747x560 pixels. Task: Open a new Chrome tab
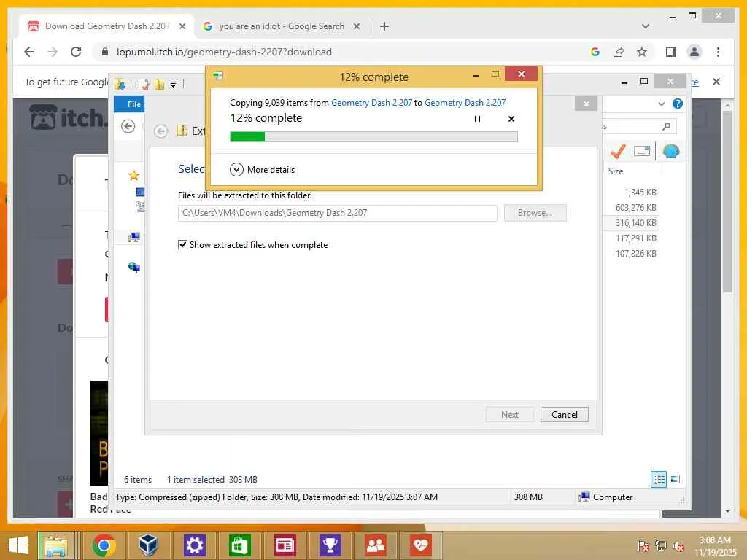[384, 26]
